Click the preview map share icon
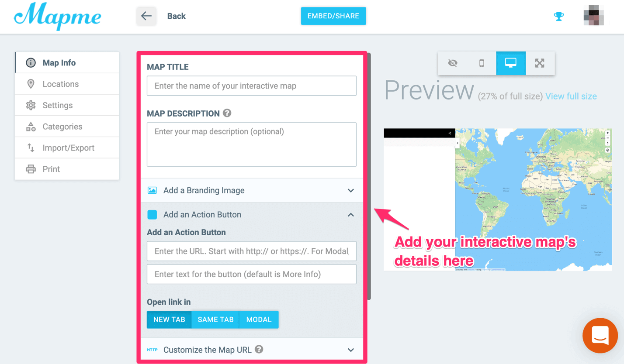This screenshot has width=624, height=364. (x=450, y=133)
